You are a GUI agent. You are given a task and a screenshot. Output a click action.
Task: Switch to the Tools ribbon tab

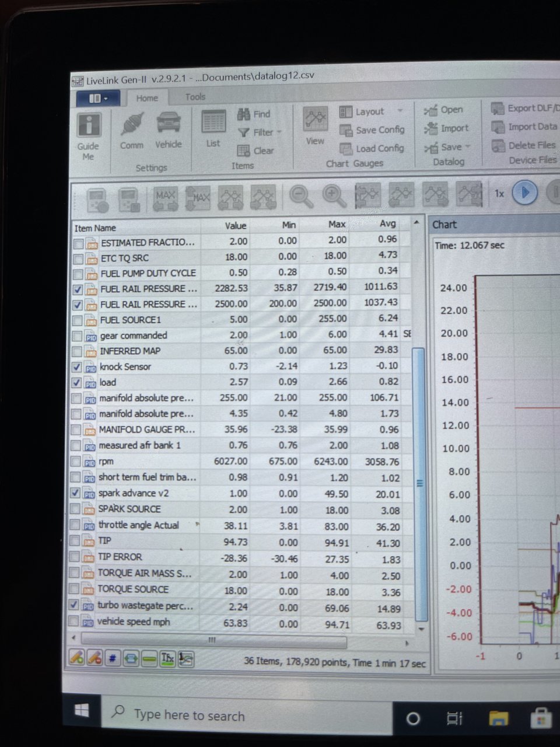[x=195, y=97]
